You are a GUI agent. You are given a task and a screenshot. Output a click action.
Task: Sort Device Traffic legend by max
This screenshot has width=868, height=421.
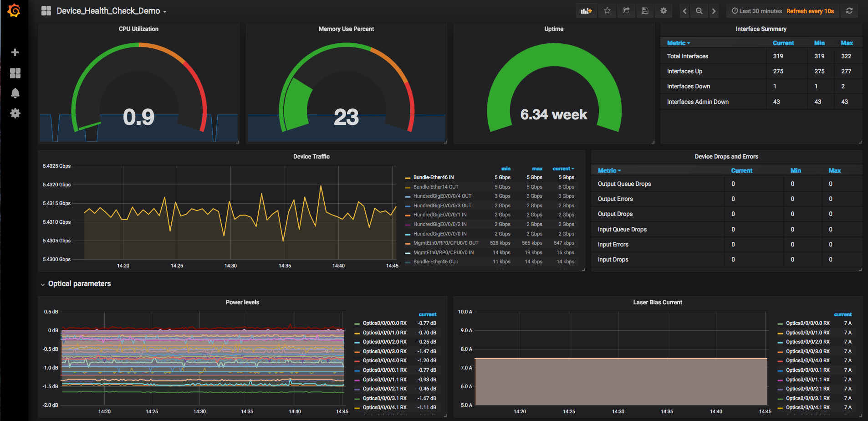pyautogui.click(x=537, y=169)
